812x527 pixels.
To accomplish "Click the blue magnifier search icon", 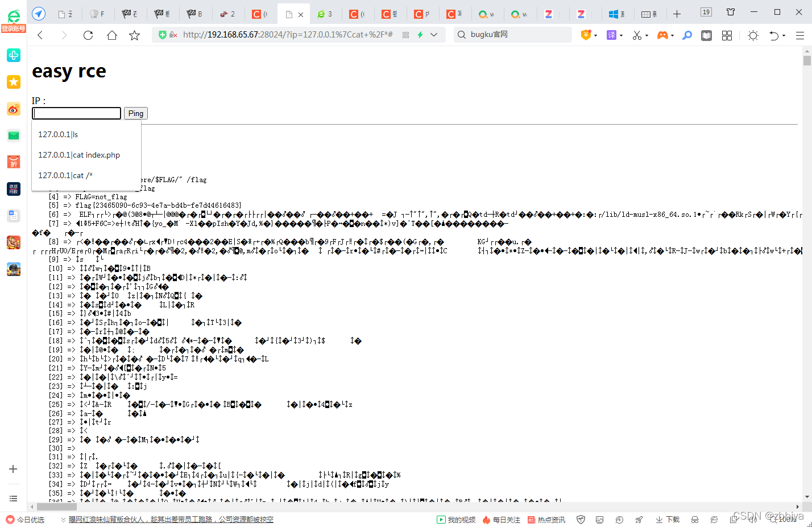I will click(x=687, y=35).
